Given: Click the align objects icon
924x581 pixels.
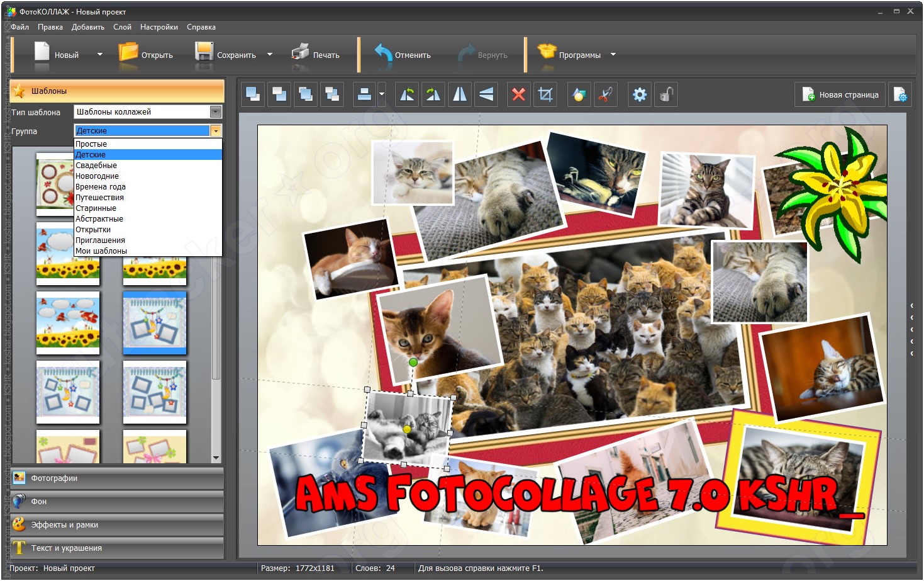Looking at the screenshot, I should [364, 94].
